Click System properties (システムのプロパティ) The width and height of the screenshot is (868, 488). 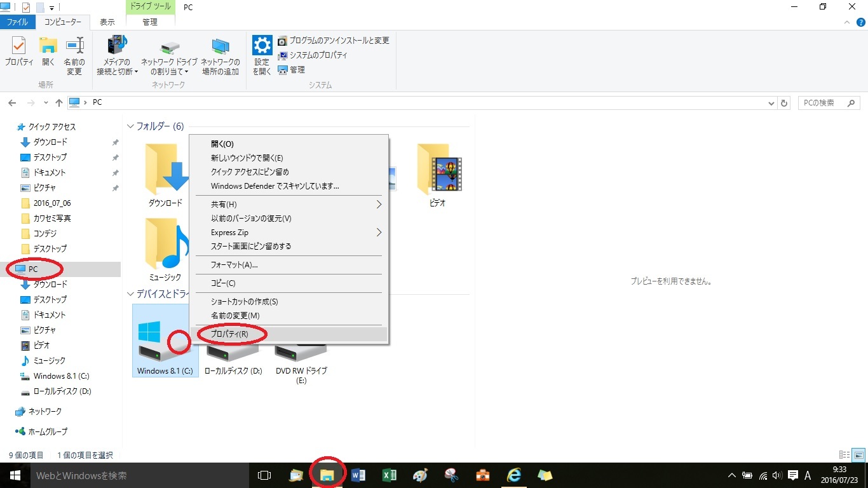313,55
